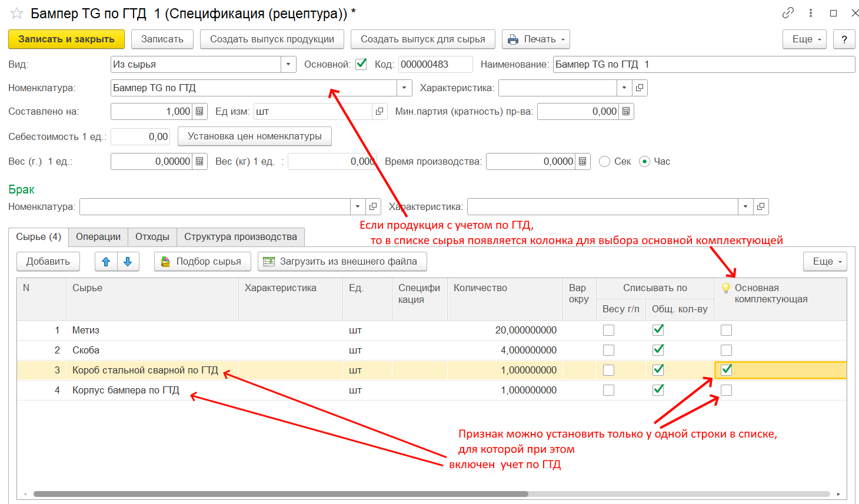The image size is (859, 504).
Task: Enable Основная комплектующая for Корпус бампера row
Action: click(x=727, y=390)
